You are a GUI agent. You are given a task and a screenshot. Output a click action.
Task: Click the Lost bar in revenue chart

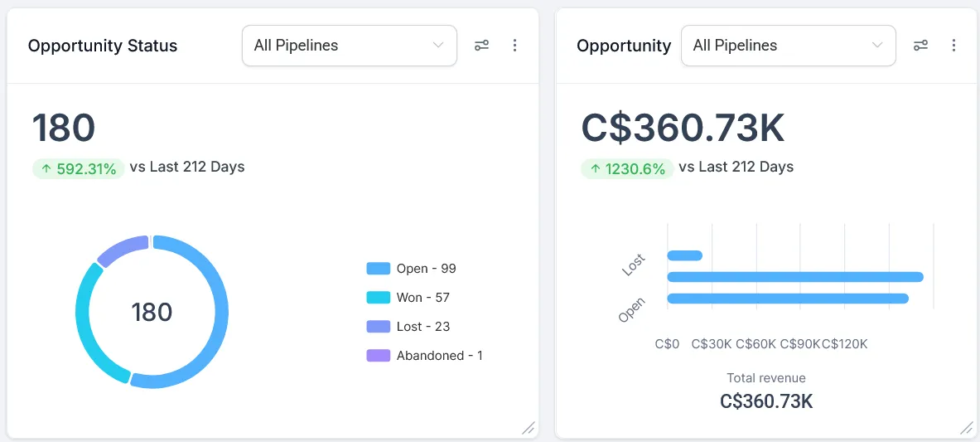pos(685,255)
